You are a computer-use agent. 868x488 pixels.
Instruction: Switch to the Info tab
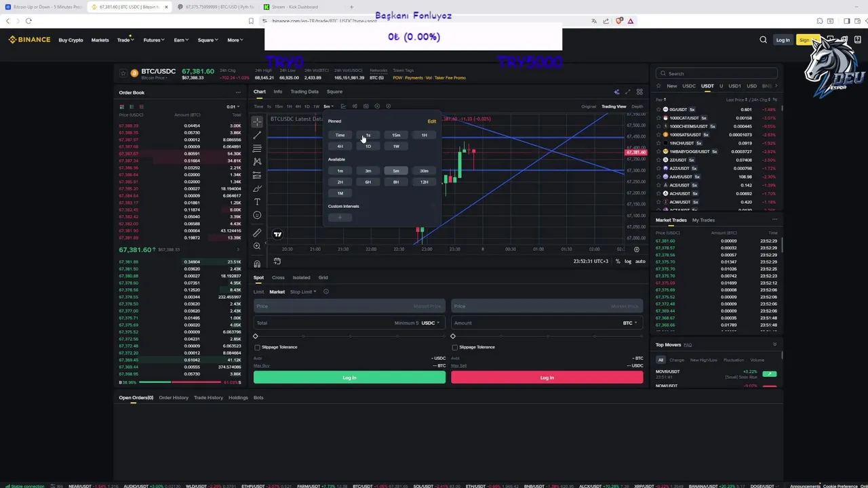[278, 91]
